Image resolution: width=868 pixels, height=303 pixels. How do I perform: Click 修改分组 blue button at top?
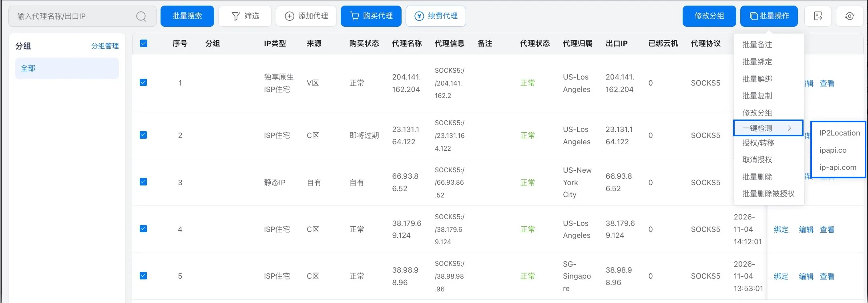709,16
